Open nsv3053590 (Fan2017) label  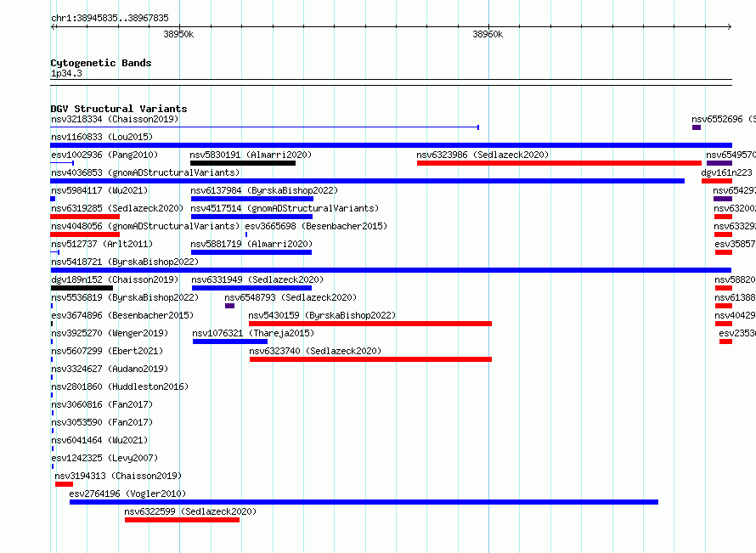pos(102,422)
